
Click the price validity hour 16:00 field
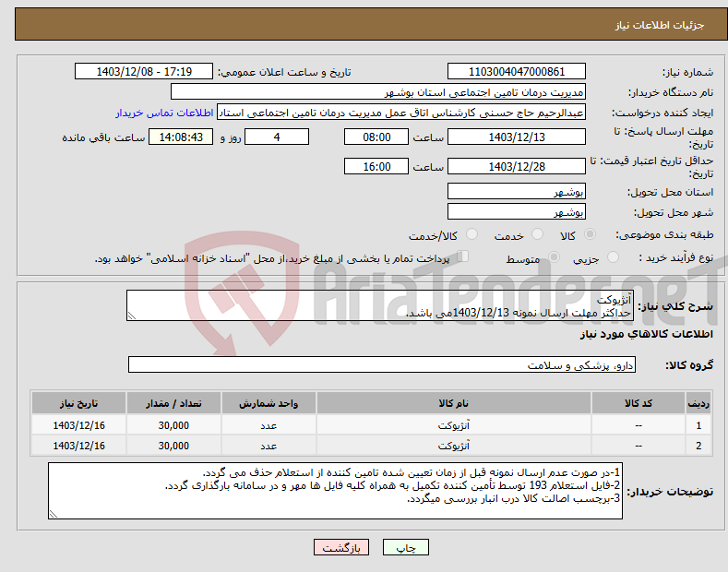376,166
